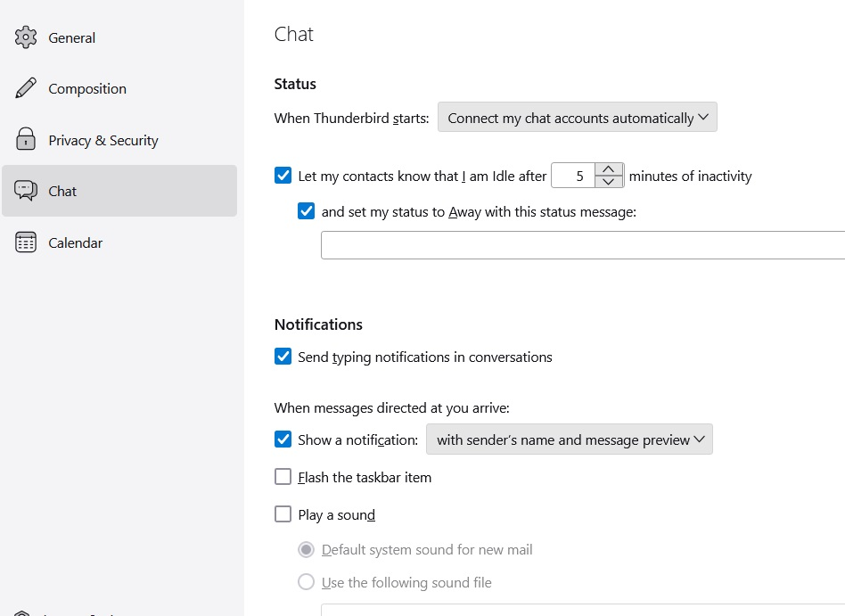
Task: Click the Chat speech bubble icon
Action: tap(26, 191)
